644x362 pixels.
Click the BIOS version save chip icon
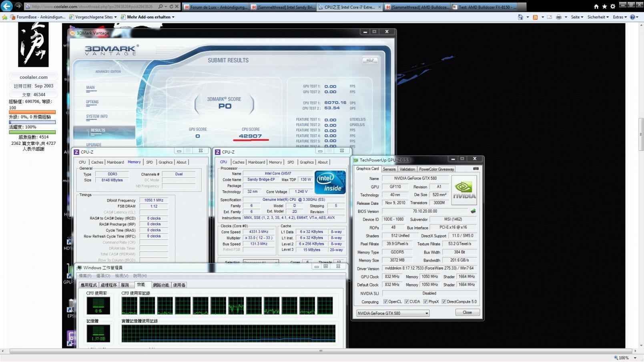473,211
